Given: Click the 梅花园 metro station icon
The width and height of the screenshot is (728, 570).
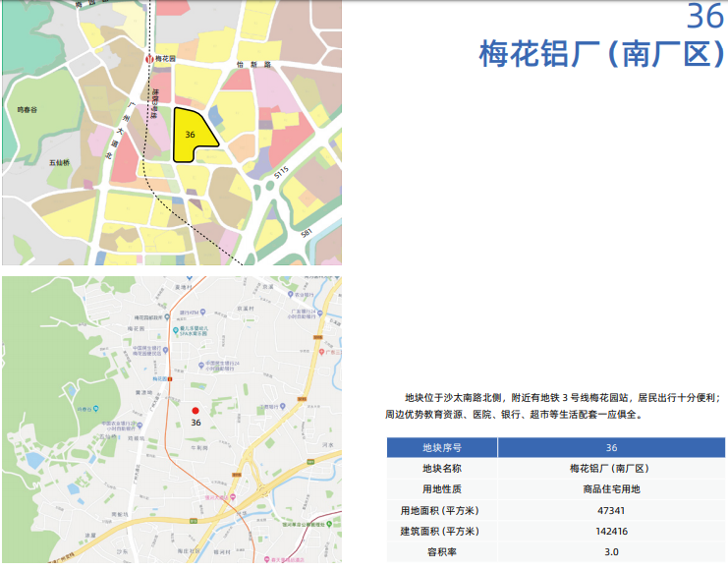Looking at the screenshot, I should 149,59.
